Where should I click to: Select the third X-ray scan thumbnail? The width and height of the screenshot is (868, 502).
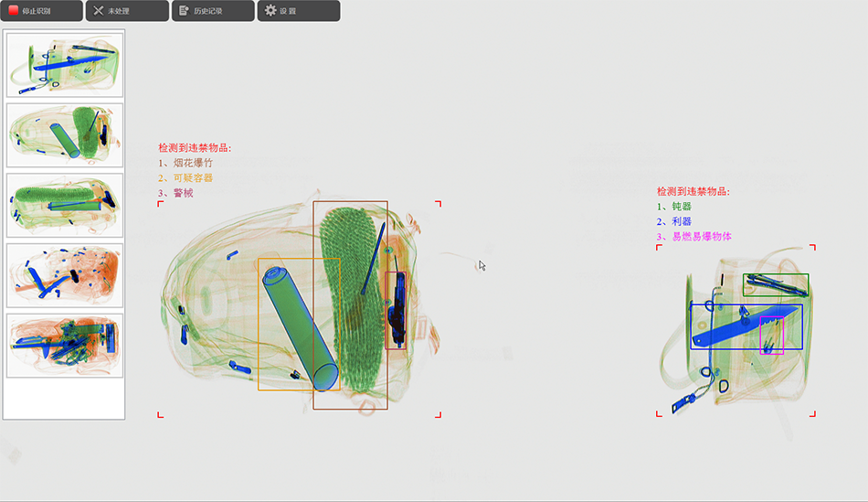pyautogui.click(x=65, y=205)
